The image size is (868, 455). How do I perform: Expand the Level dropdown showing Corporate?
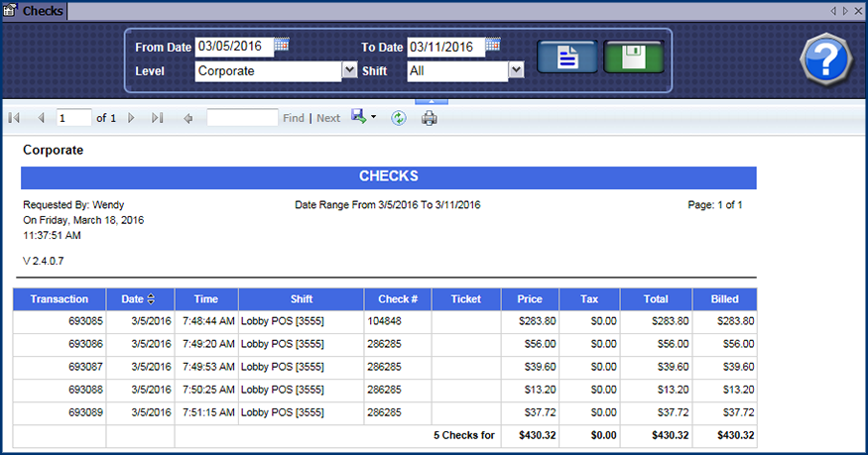pos(349,70)
